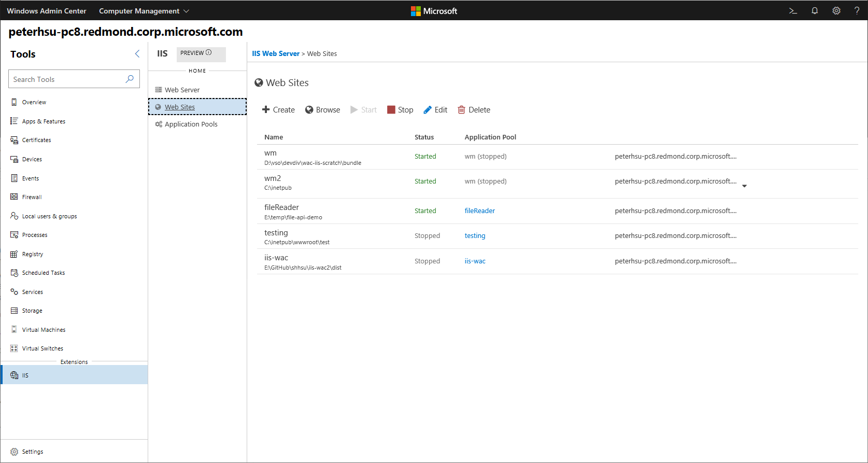Sort by Name column header
The width and height of the screenshot is (868, 463).
274,137
